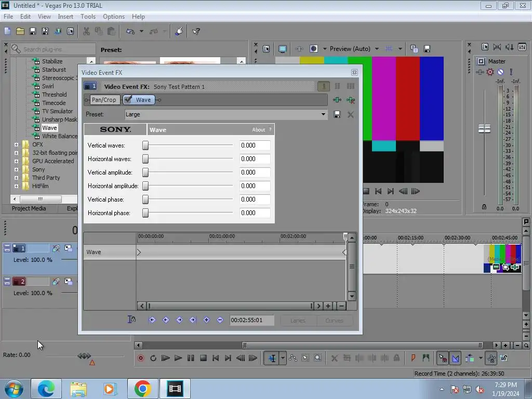The width and height of the screenshot is (532, 399).
Task: Click the Loop Playback icon
Action: pyautogui.click(x=153, y=358)
